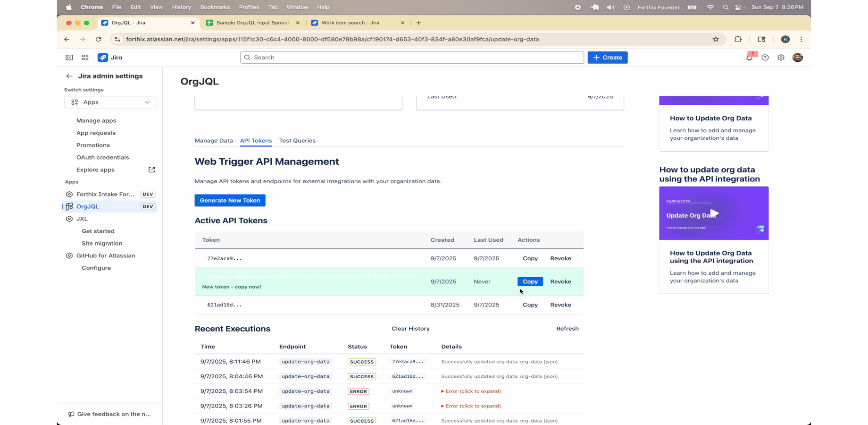Click the Generate New Token button
Screen dimensions: 868x425
pos(230,200)
